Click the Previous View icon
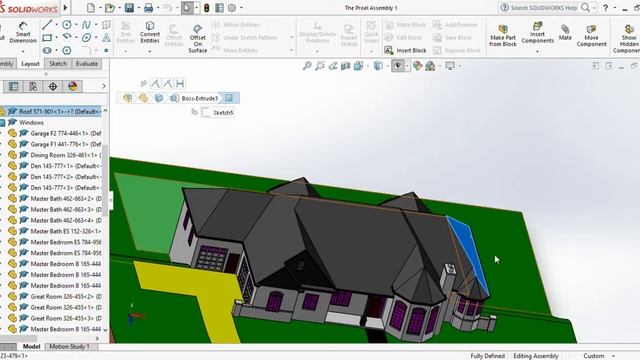 (333, 66)
